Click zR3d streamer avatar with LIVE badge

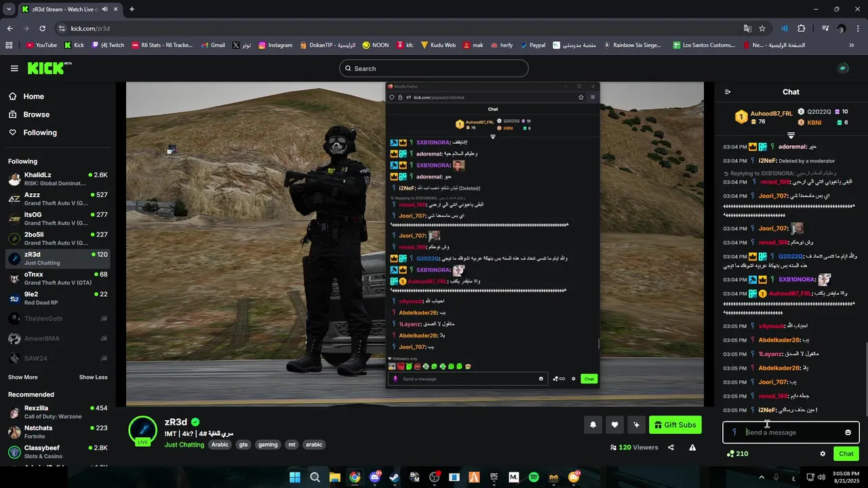pos(143,431)
